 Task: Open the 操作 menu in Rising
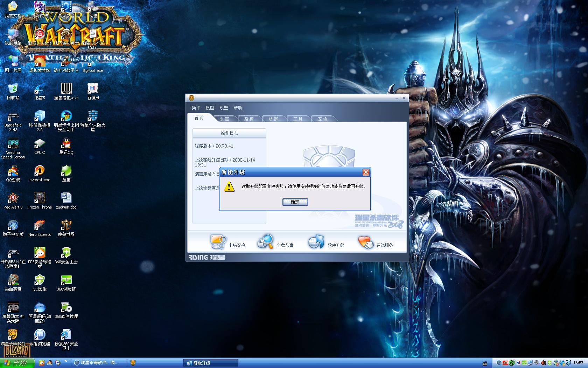pyautogui.click(x=196, y=108)
